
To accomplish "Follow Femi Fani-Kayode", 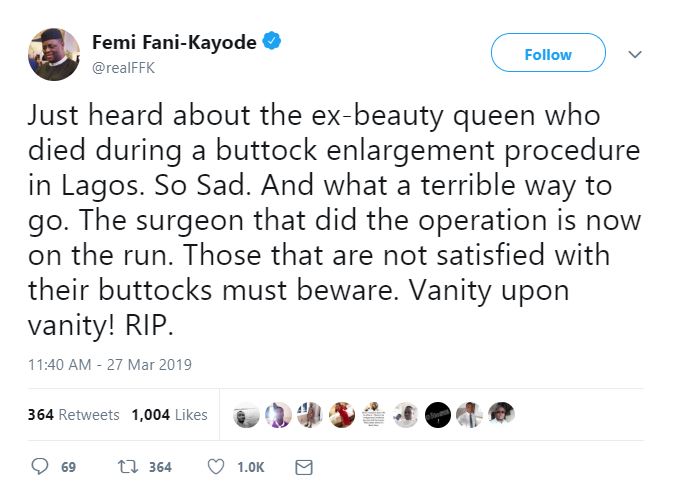I will tap(548, 54).
